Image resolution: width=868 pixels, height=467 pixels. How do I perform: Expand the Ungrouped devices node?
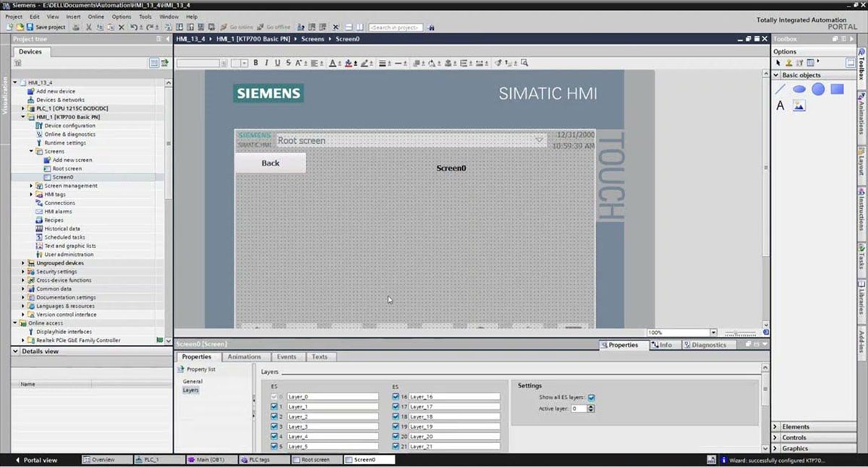tap(23, 263)
